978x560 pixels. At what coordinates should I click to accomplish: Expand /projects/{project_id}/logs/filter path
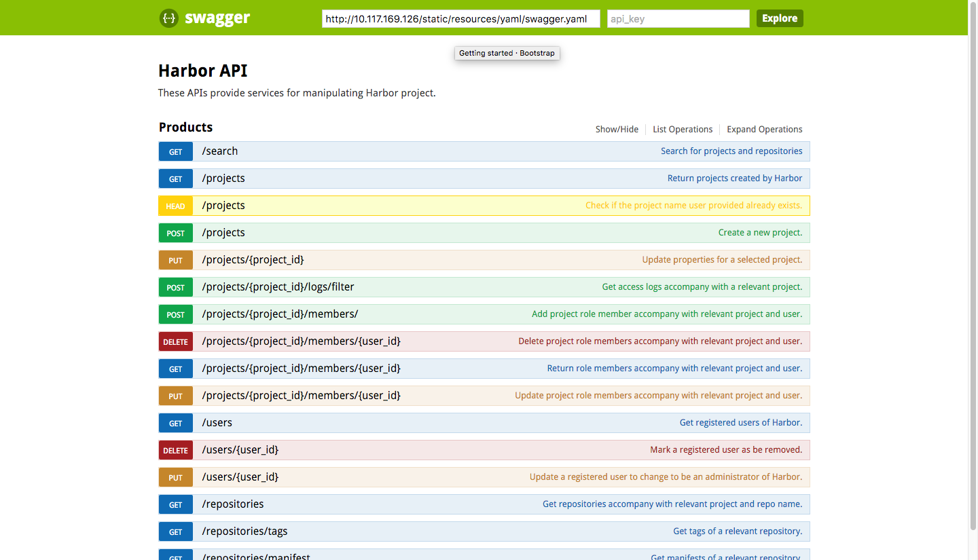[x=278, y=287]
